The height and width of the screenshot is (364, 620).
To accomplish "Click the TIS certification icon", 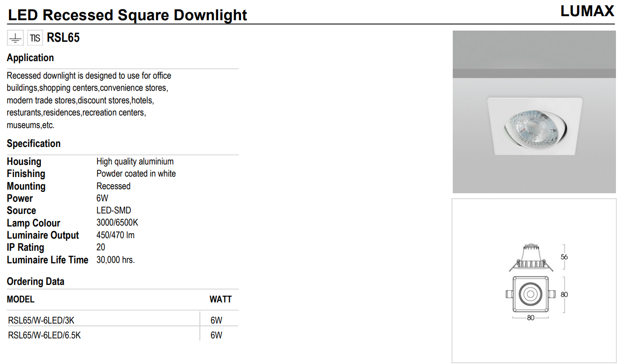I will (35, 38).
